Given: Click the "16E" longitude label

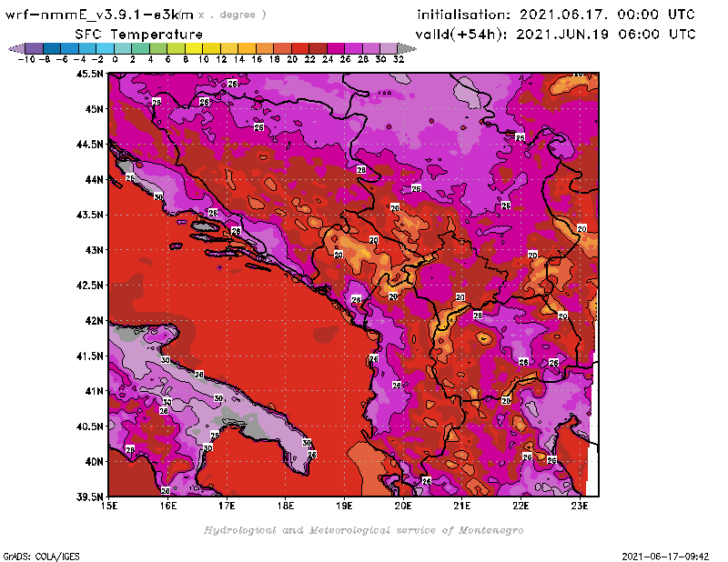Looking at the screenshot, I should pyautogui.click(x=168, y=506).
